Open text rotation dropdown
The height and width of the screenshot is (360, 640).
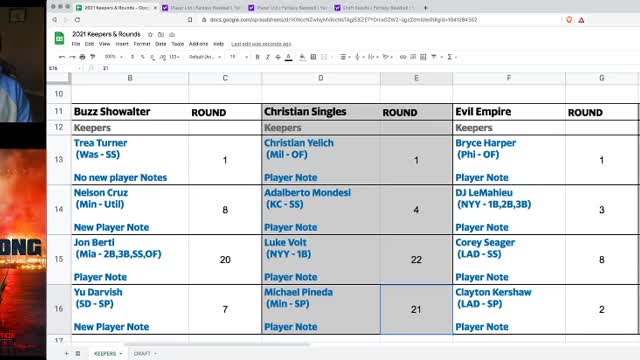point(387,57)
